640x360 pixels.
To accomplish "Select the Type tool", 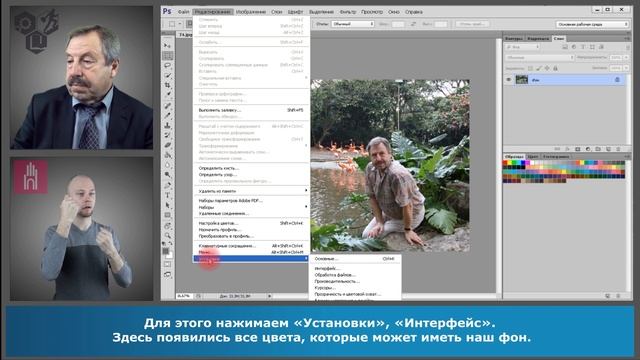I will [x=168, y=195].
